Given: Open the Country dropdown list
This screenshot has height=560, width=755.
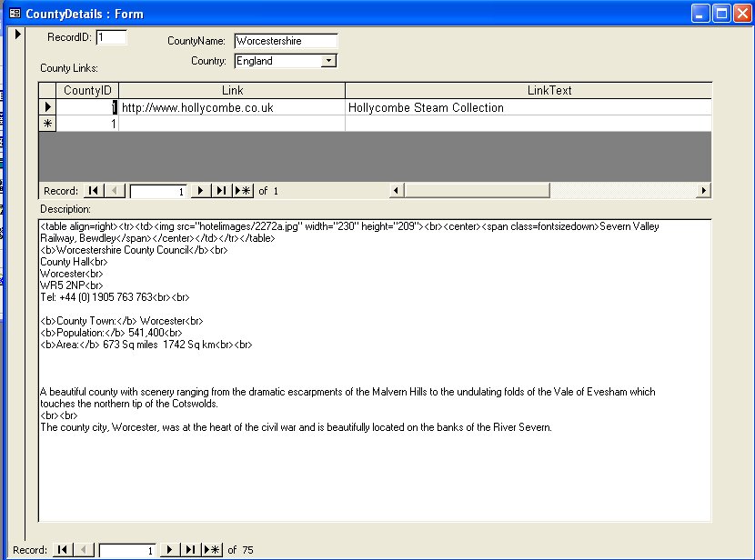Looking at the screenshot, I should (328, 61).
